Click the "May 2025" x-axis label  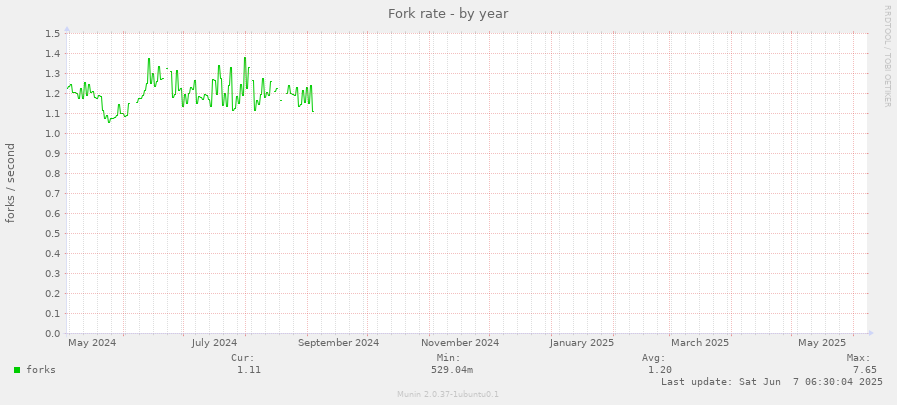822,343
